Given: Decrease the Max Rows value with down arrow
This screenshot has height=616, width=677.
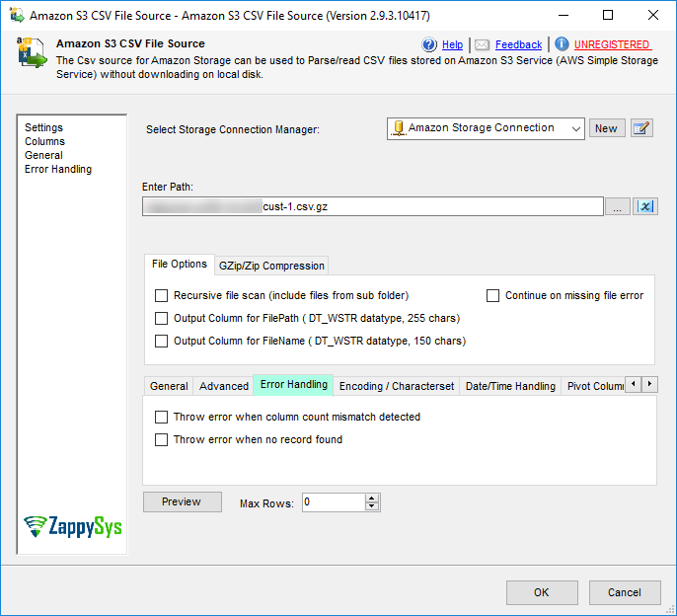Looking at the screenshot, I should point(371,506).
